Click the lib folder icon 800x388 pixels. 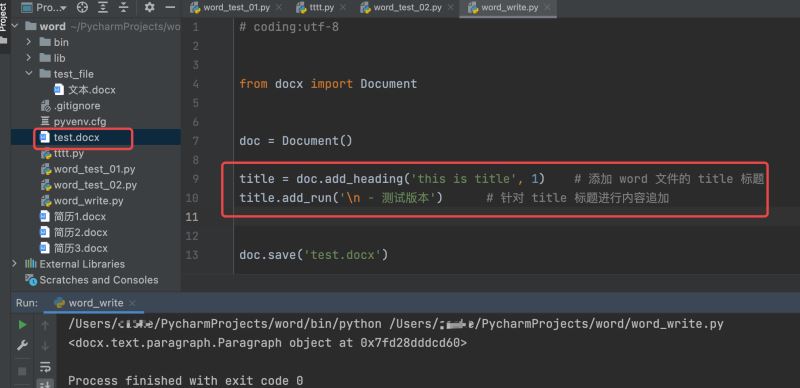click(45, 58)
